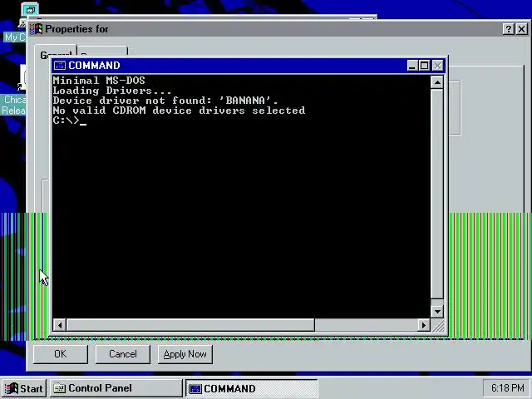The height and width of the screenshot is (399, 532).
Task: Click OK in the Properties dialog
Action: pyautogui.click(x=61, y=354)
